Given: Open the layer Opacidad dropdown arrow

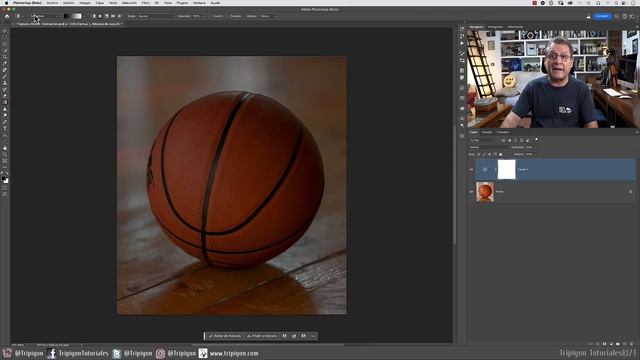Looking at the screenshot, I should pos(535,147).
